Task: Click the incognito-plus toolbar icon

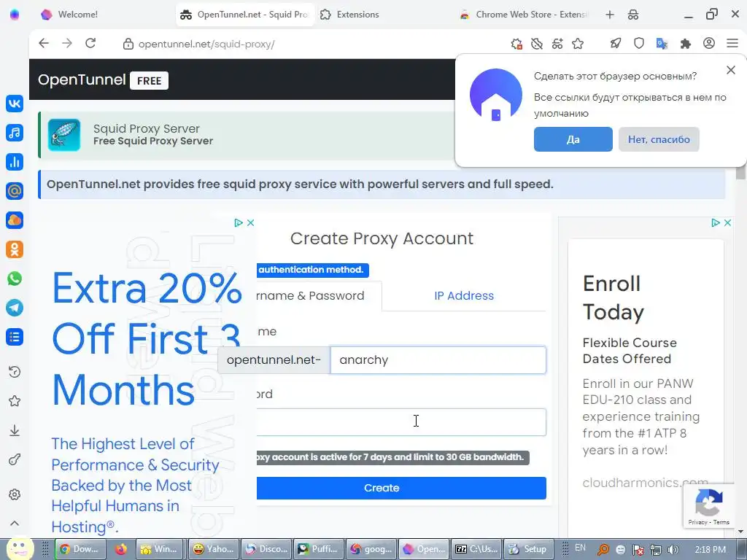Action: (x=557, y=44)
